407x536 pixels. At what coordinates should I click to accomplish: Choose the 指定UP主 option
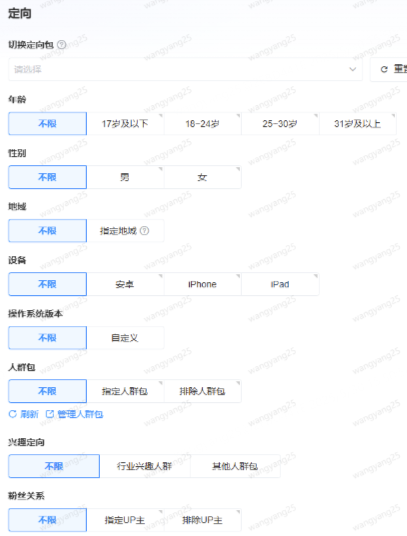pyautogui.click(x=125, y=520)
